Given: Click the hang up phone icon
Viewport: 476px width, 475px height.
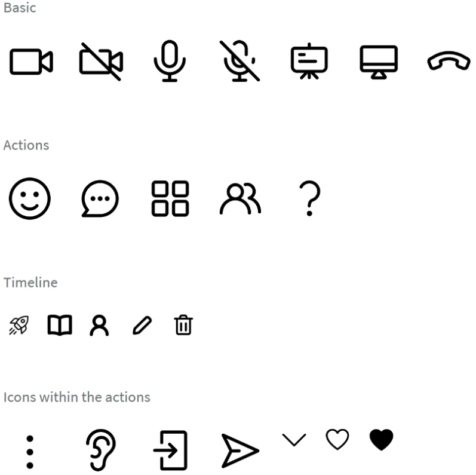Looking at the screenshot, I should click(x=449, y=60).
